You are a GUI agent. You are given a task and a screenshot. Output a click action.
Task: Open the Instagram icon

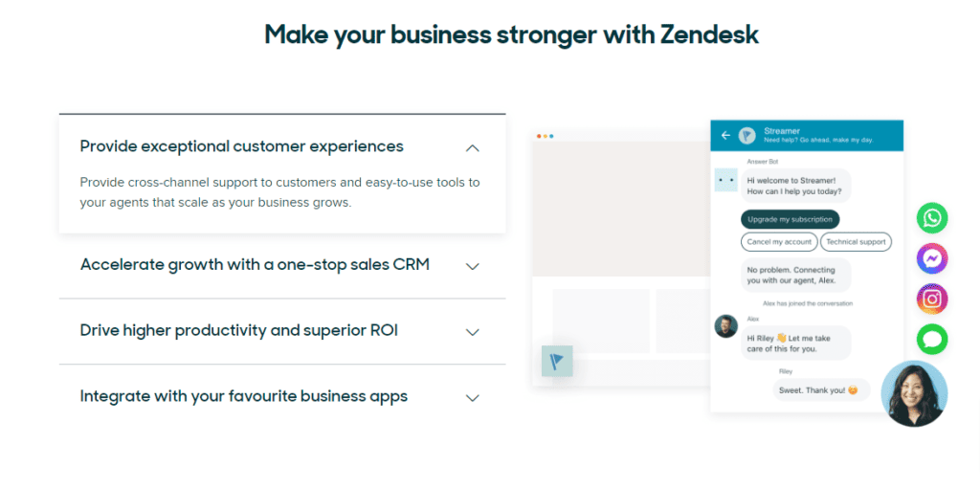[x=931, y=299]
